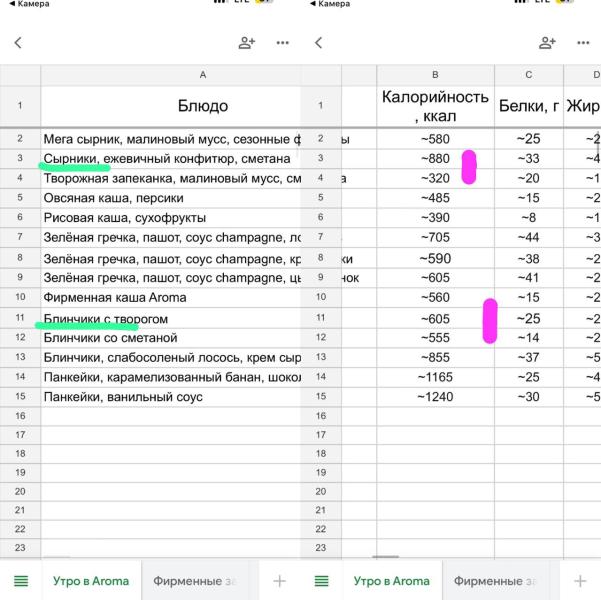Select column C header
Viewport: 601px width, 600px height.
528,75
